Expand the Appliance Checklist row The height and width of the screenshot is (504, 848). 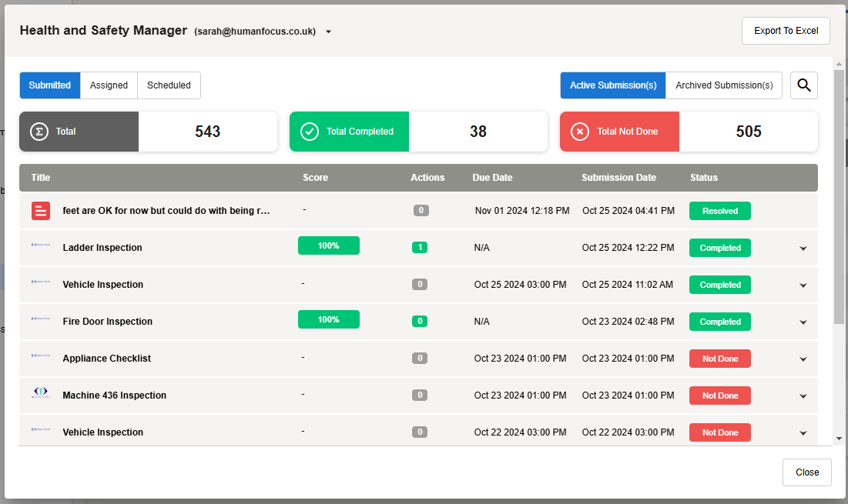(x=803, y=359)
